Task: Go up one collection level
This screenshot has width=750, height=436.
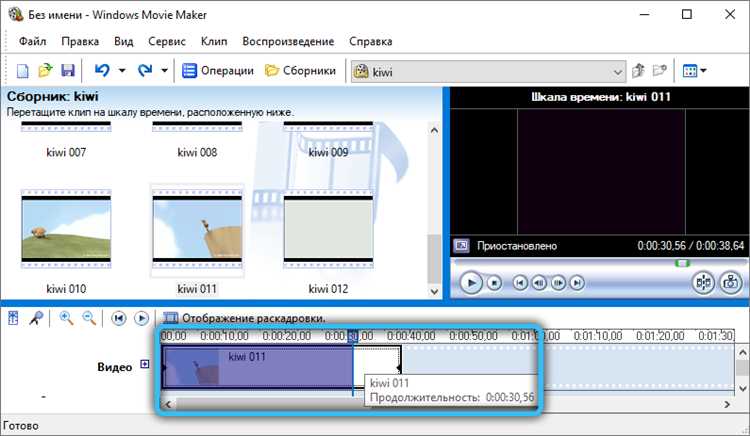Action: coord(638,71)
